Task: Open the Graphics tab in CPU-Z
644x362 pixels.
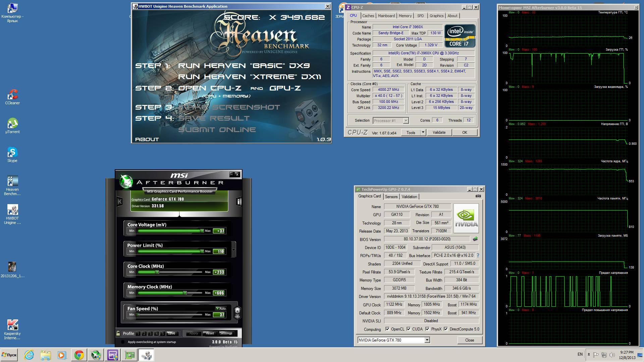Action: tap(436, 16)
